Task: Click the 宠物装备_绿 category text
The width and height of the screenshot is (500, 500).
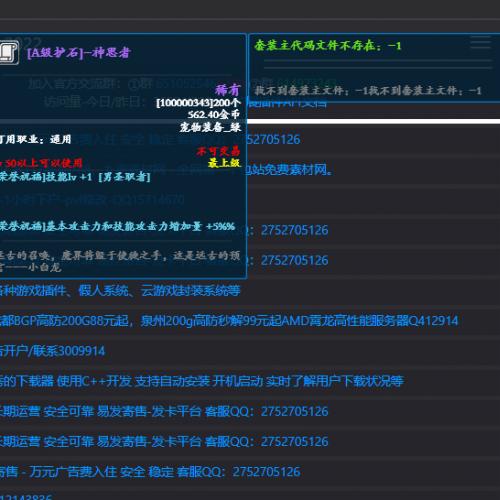Action: (210, 127)
